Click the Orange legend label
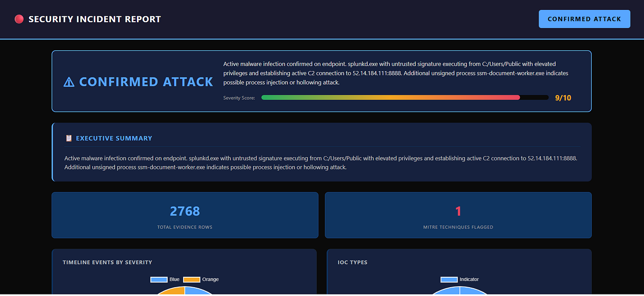Screen dimensions: 644x296 click(x=211, y=279)
